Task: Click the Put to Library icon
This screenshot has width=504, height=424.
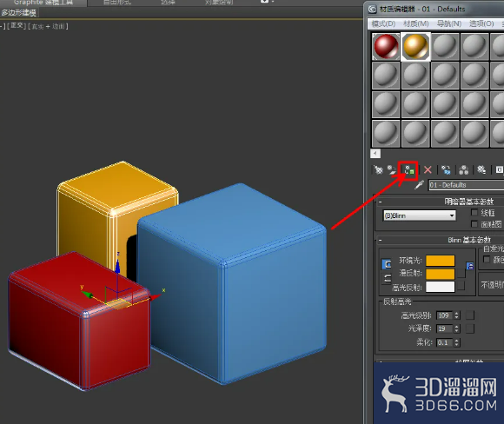Action: (481, 169)
